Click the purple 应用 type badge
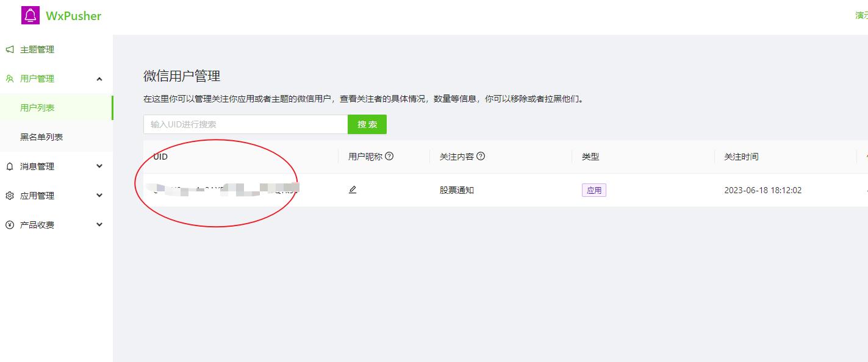Viewport: 868px width, 362px height. tap(594, 190)
